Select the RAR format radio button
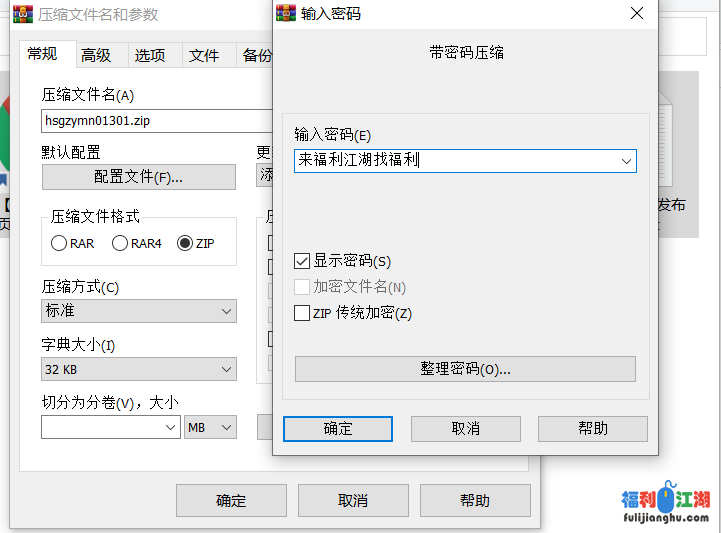The width and height of the screenshot is (721, 533). (x=59, y=243)
